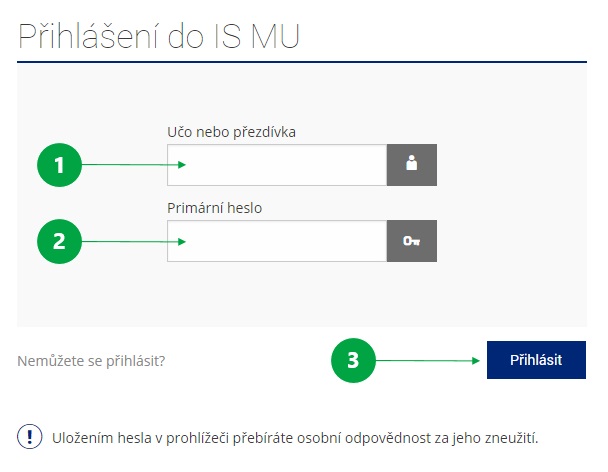
Task: Click the password-saving responsibility warning text
Action: tap(300, 438)
